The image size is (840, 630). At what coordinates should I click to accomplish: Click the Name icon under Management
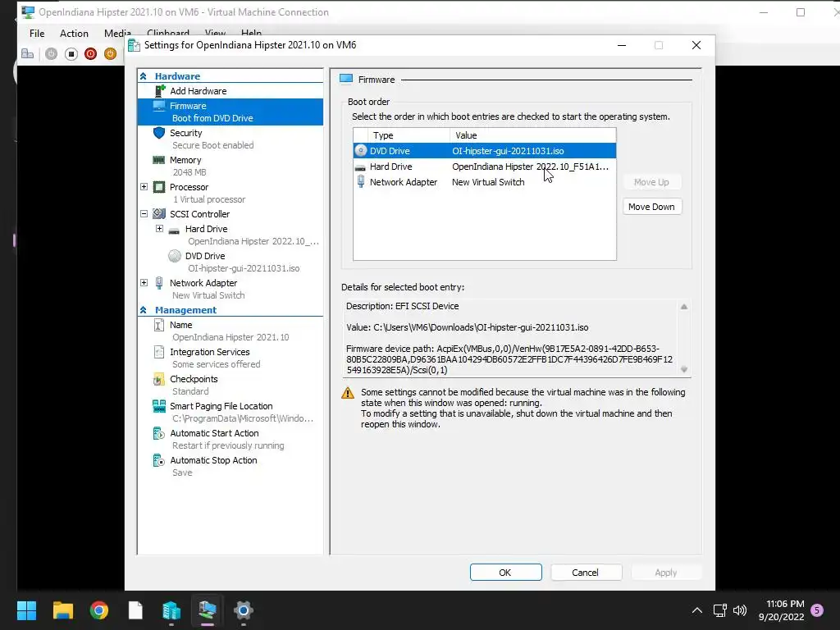(159, 325)
